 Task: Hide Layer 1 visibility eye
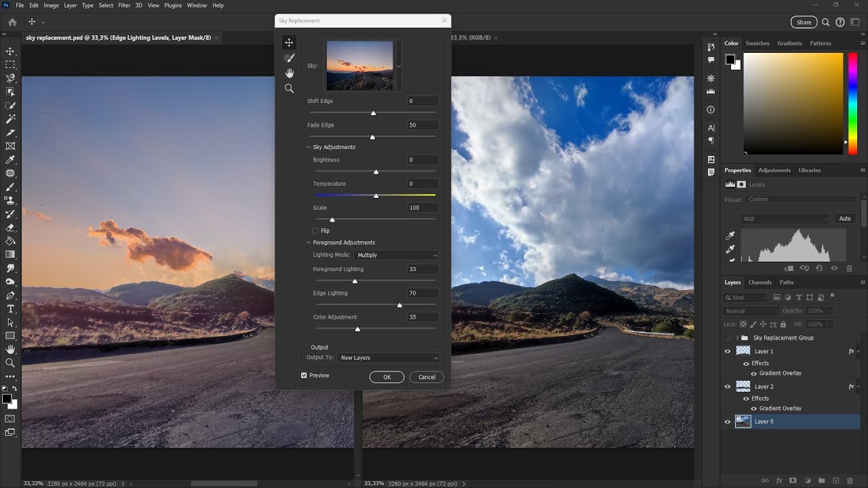[728, 351]
